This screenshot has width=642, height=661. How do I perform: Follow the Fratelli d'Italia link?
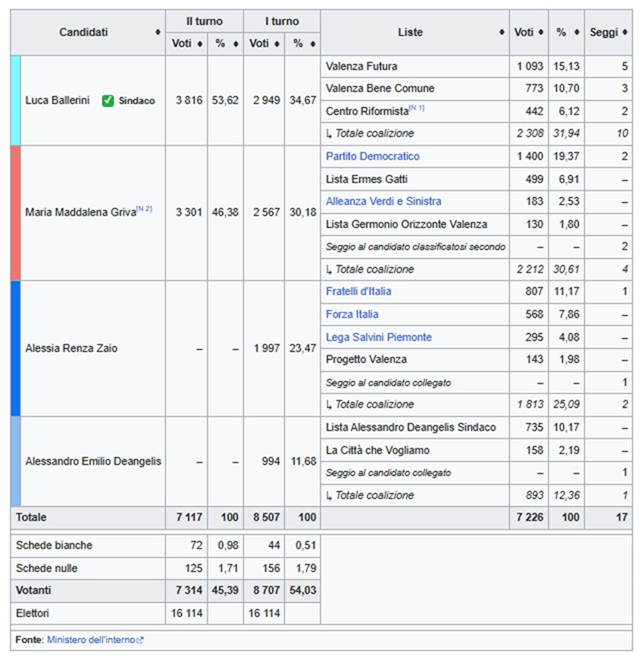pyautogui.click(x=358, y=291)
